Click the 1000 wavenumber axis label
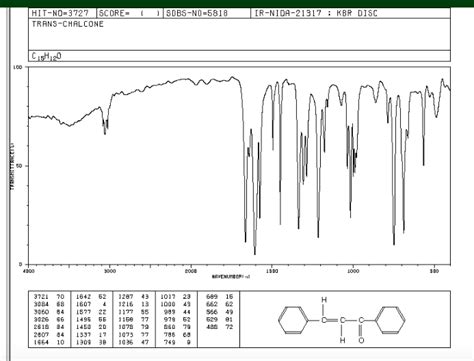Screen dimensions: 474x361 [353, 271]
